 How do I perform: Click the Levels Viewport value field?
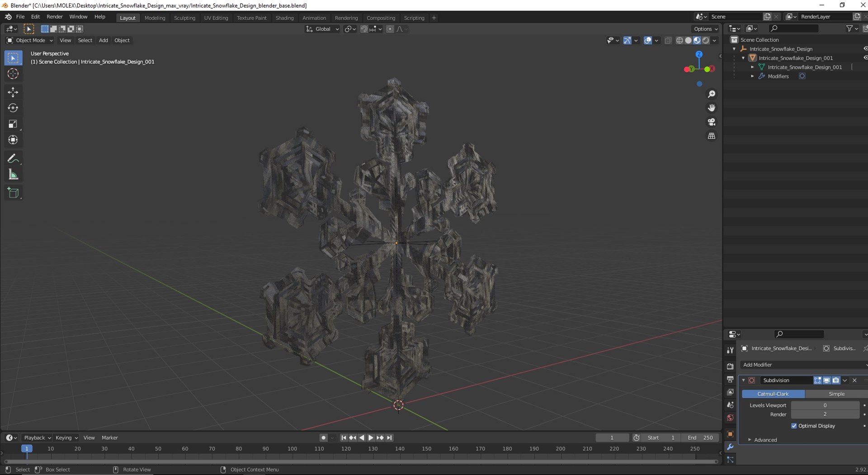[x=825, y=405]
